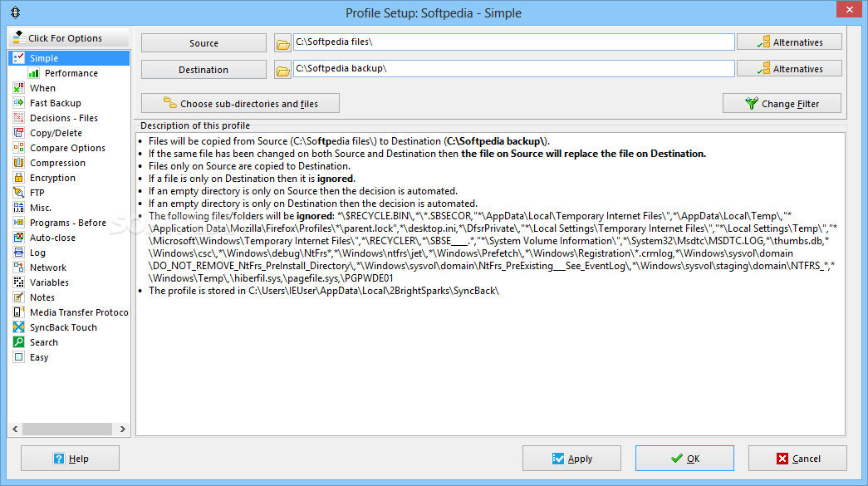
Task: Open Alternatives for Source path
Action: tap(789, 42)
